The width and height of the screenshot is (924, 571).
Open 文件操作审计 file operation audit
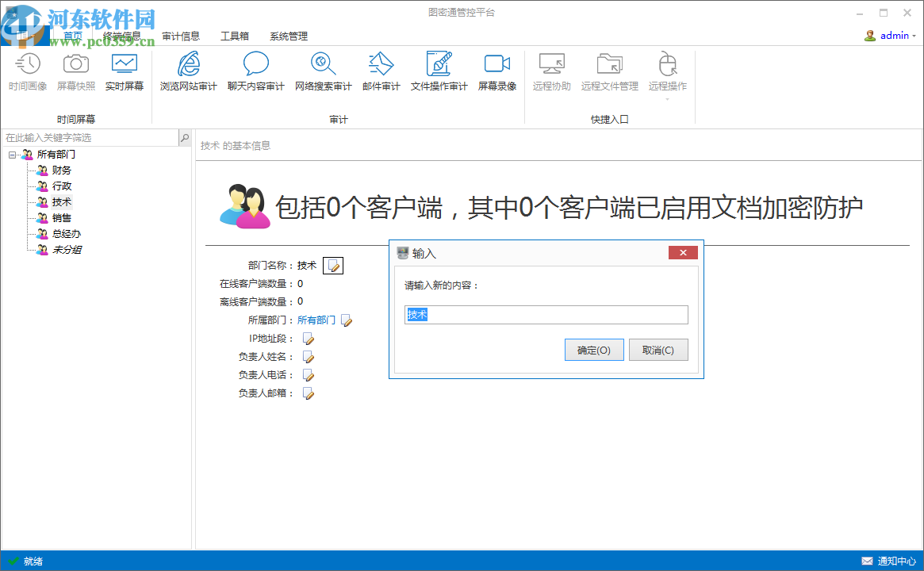[x=439, y=71]
